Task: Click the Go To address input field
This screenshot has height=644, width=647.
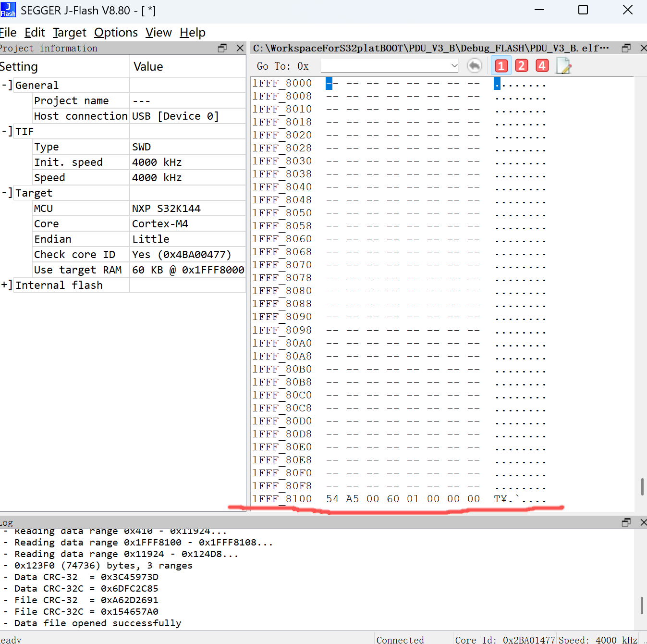Action: [385, 65]
